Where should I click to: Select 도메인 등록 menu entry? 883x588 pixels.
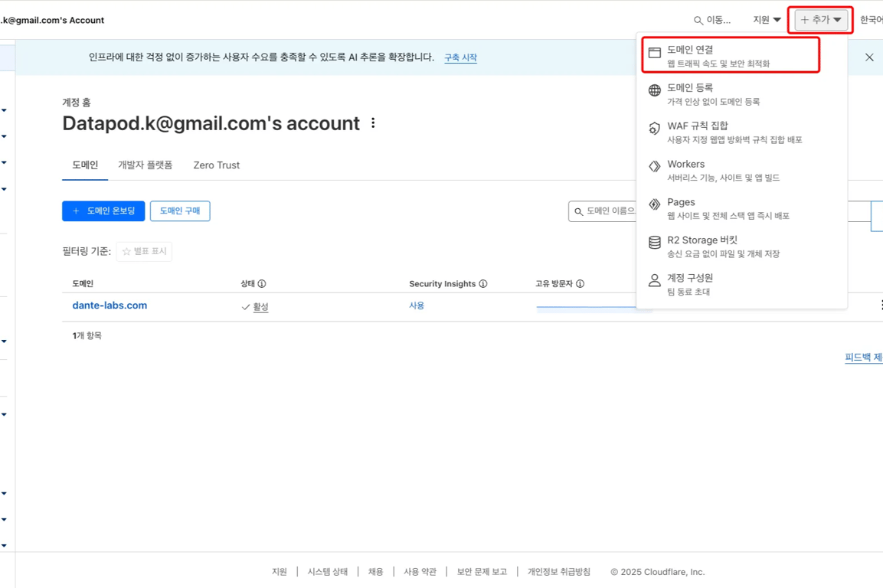coord(741,94)
